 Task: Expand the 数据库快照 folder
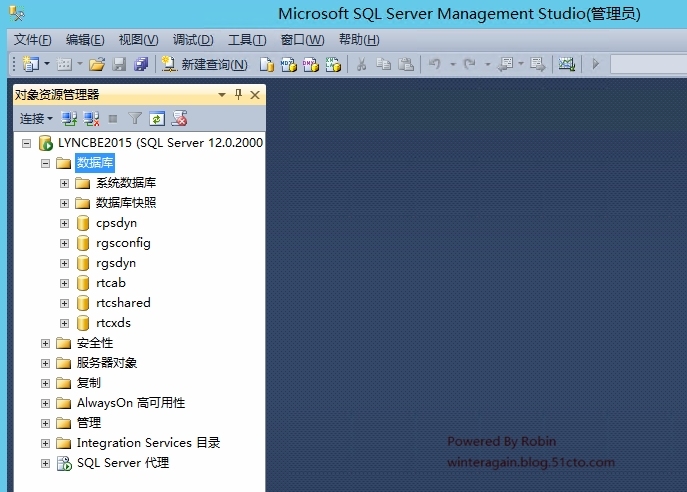[64, 203]
